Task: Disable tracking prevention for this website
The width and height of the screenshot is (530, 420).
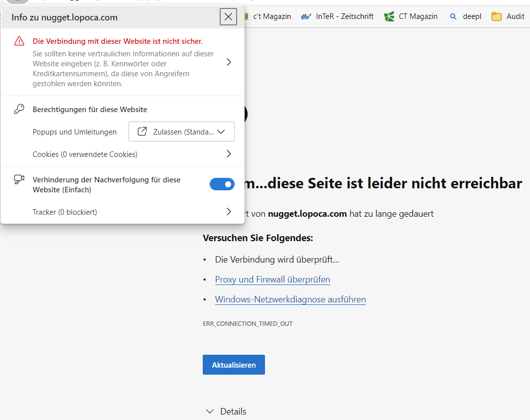Action: tap(222, 184)
